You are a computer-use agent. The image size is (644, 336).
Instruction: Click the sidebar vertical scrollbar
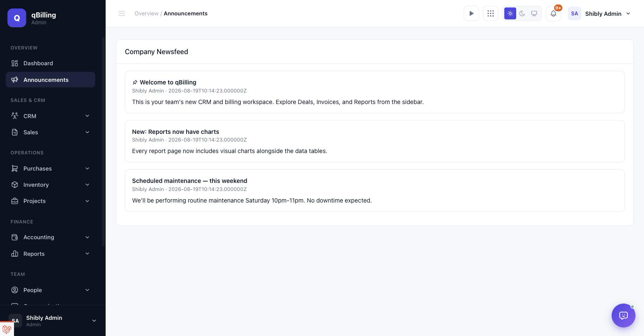click(103, 142)
